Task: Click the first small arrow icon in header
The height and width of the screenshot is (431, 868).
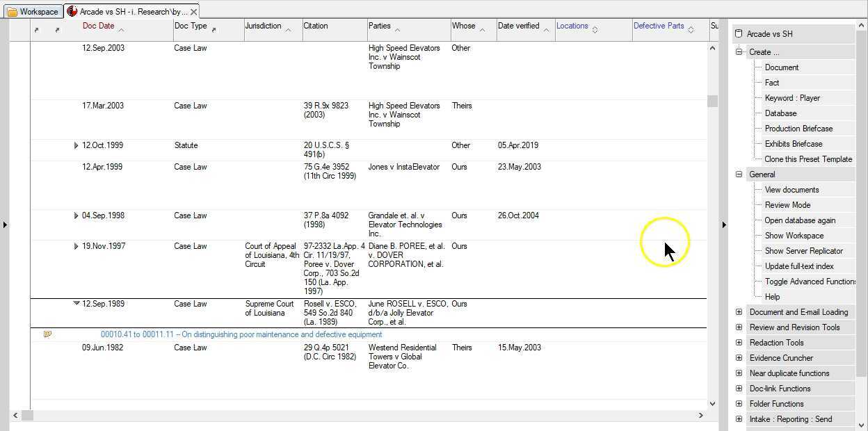Action: pos(37,30)
